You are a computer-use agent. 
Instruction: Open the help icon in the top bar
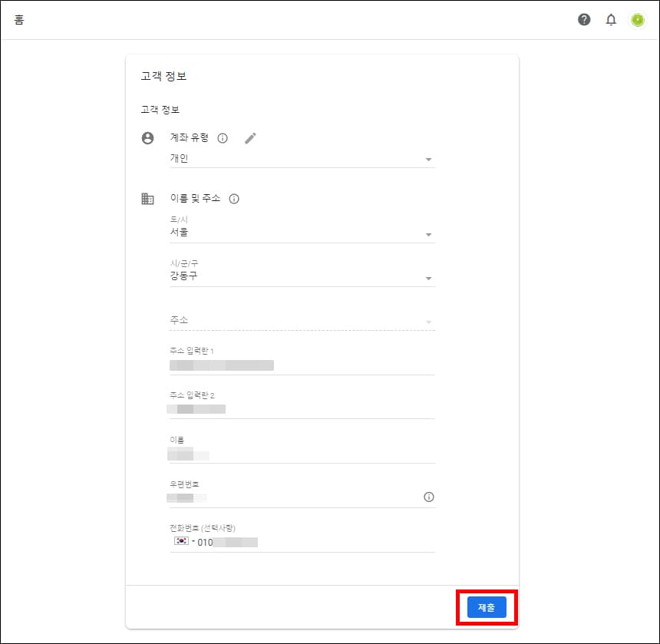tap(584, 19)
